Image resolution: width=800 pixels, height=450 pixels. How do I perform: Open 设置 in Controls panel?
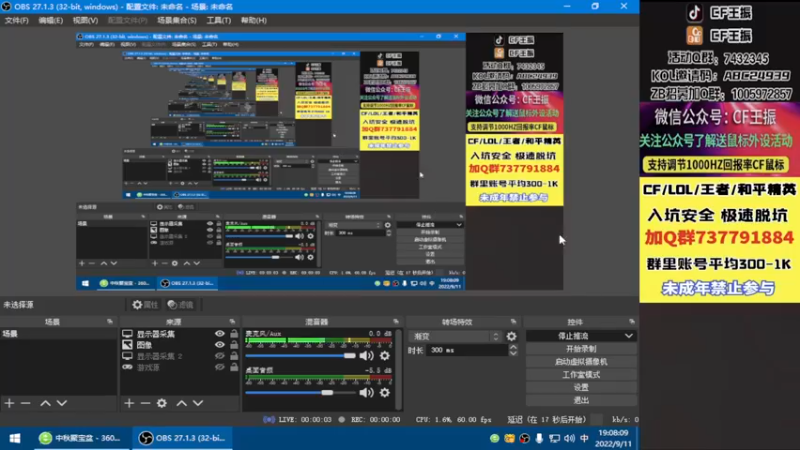point(581,387)
